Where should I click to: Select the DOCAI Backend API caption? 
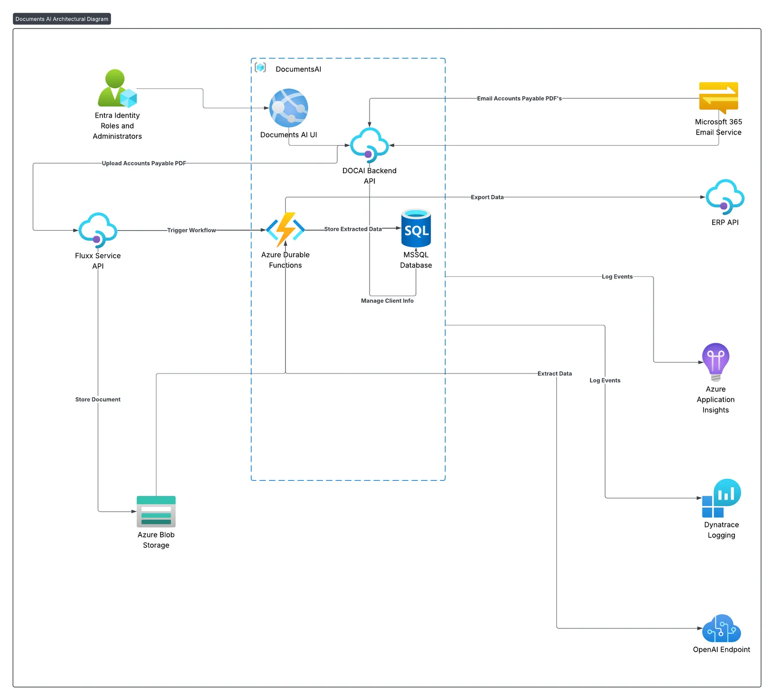pyautogui.click(x=370, y=176)
